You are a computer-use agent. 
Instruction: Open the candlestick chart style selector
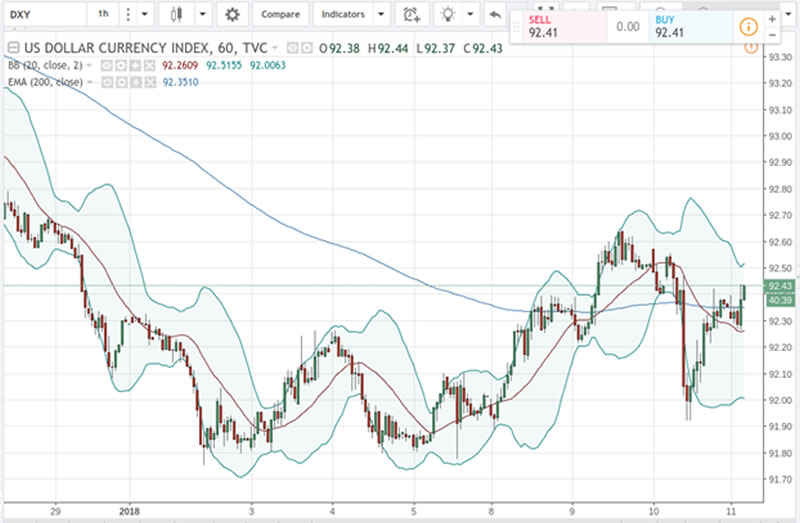pos(177,15)
